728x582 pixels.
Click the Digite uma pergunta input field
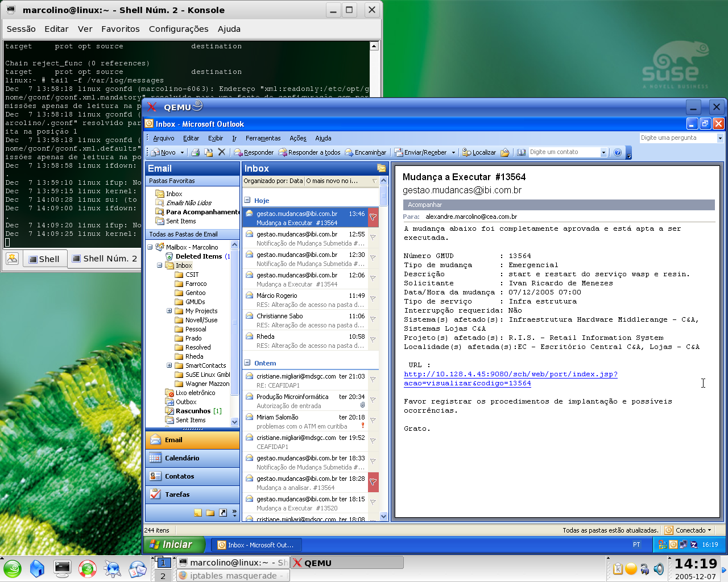click(677, 138)
